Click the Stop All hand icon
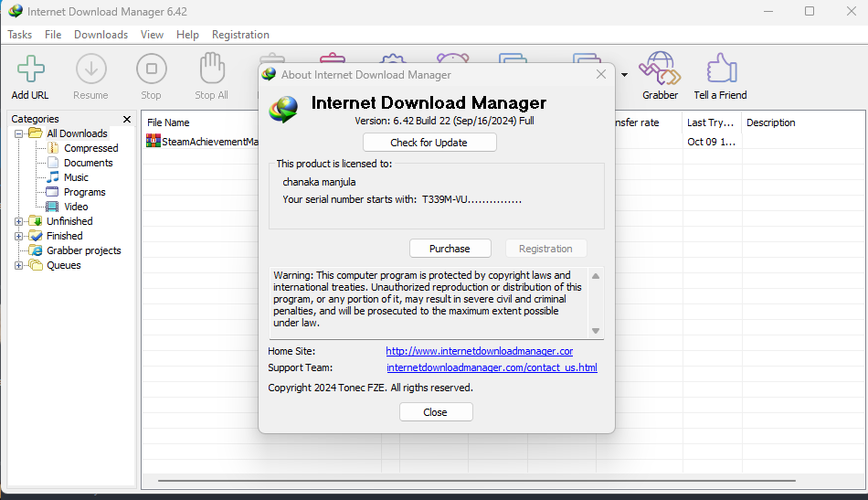This screenshot has width=868, height=500. pyautogui.click(x=211, y=69)
